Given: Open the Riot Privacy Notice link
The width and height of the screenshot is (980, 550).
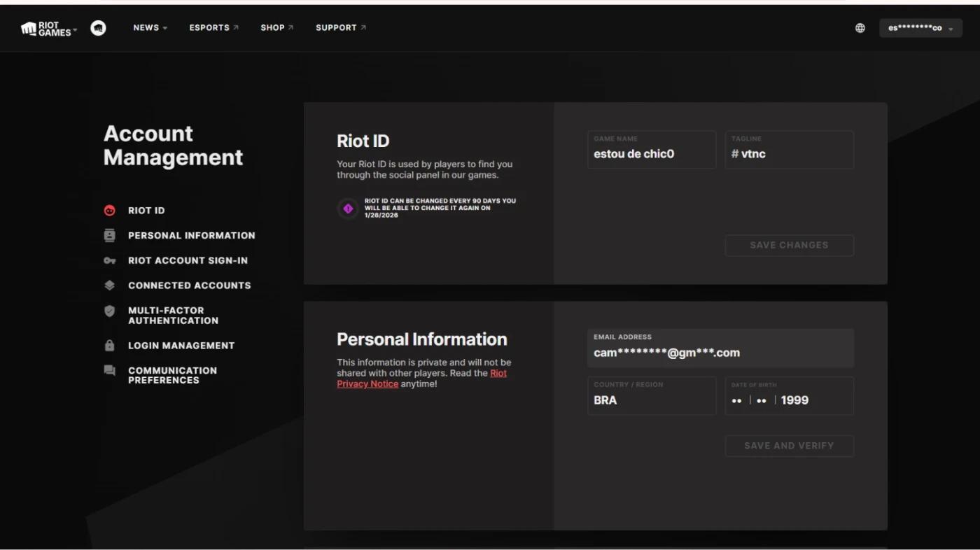Looking at the screenshot, I should pos(367,384).
